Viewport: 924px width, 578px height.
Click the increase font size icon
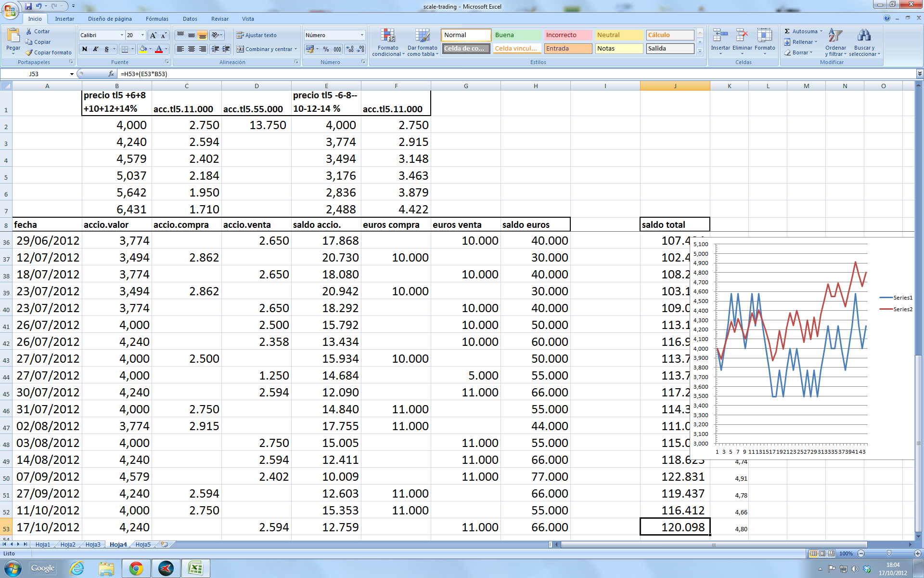pos(153,35)
